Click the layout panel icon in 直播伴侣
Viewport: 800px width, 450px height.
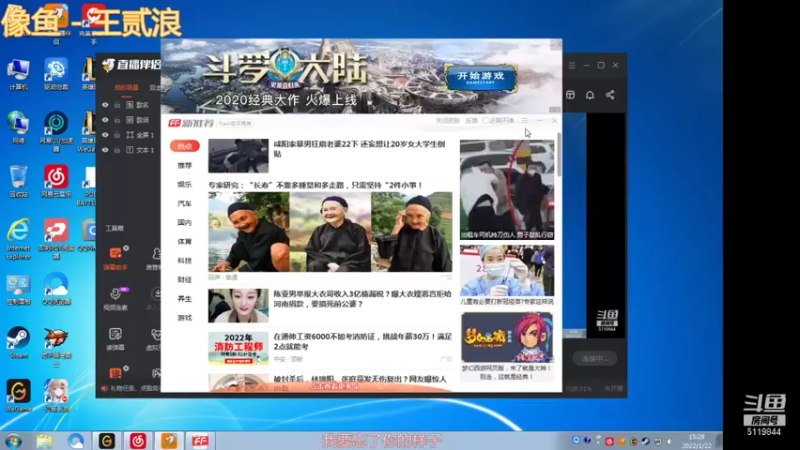point(570,95)
